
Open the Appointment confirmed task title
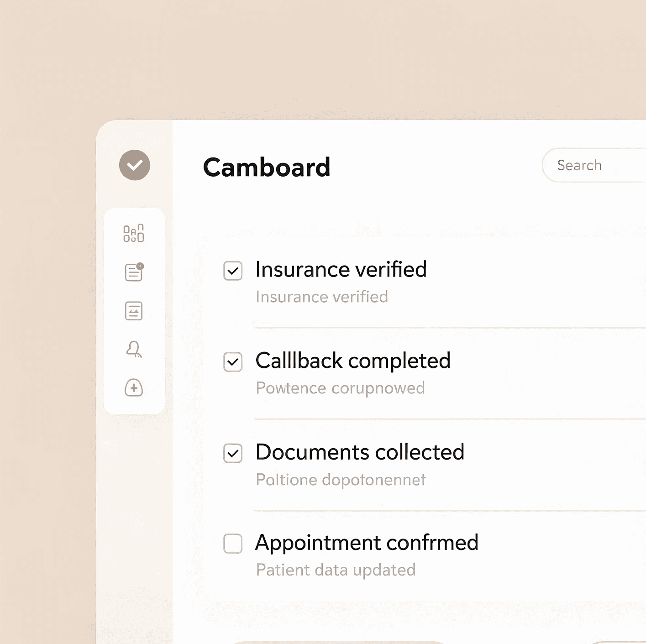[366, 543]
